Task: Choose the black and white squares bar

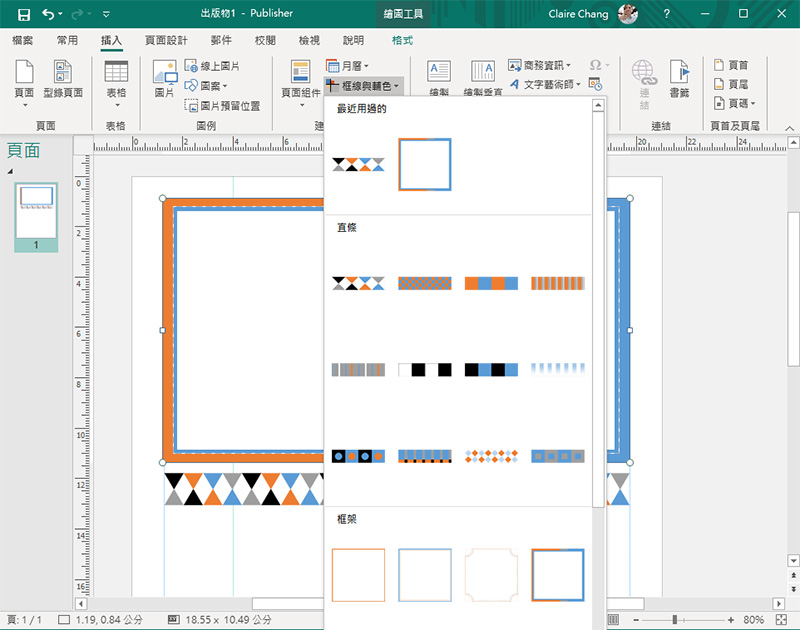Action: tap(424, 369)
